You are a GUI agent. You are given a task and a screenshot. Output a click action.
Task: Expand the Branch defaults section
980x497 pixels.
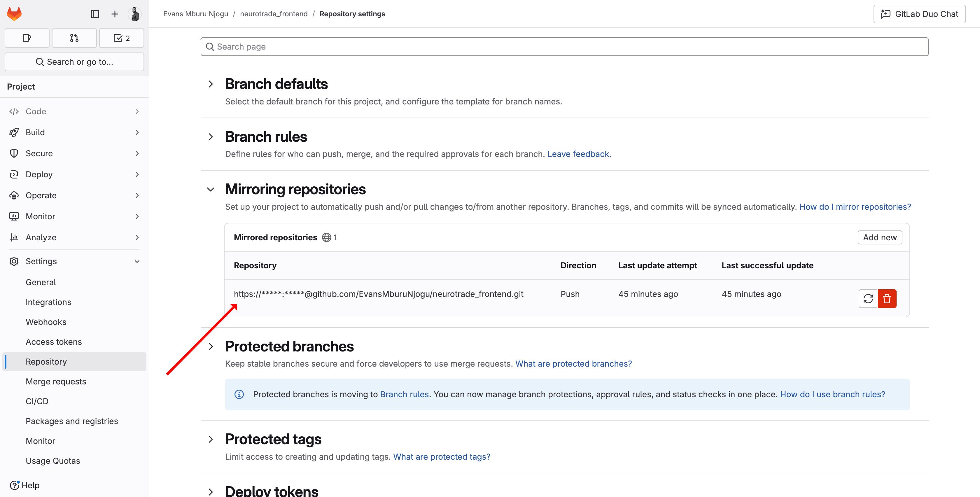pyautogui.click(x=211, y=84)
